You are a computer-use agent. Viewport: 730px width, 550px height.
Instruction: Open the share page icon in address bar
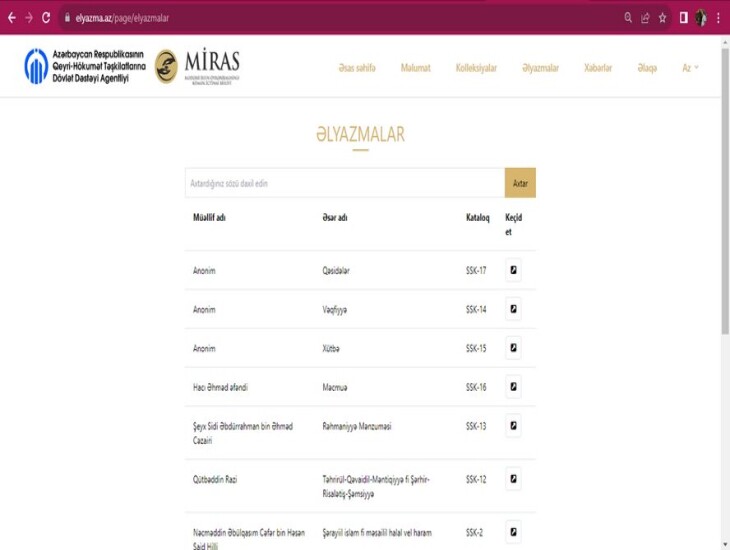(645, 18)
